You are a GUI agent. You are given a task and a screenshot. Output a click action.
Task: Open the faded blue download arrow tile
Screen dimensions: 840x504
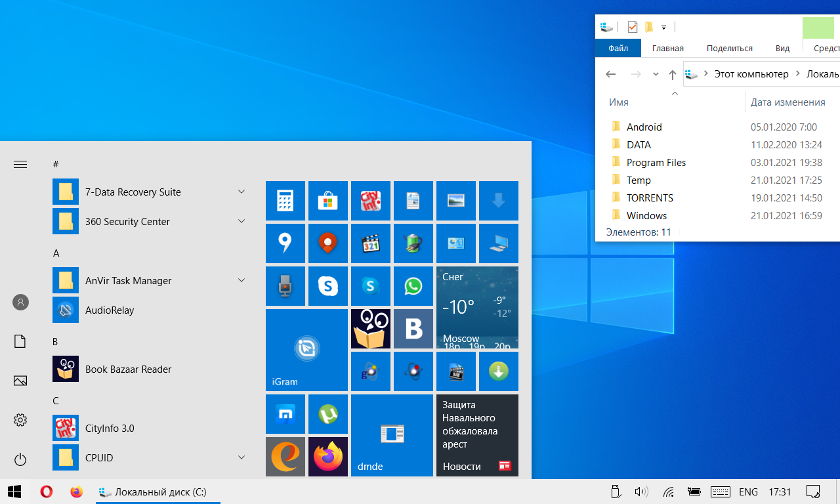coord(498,201)
